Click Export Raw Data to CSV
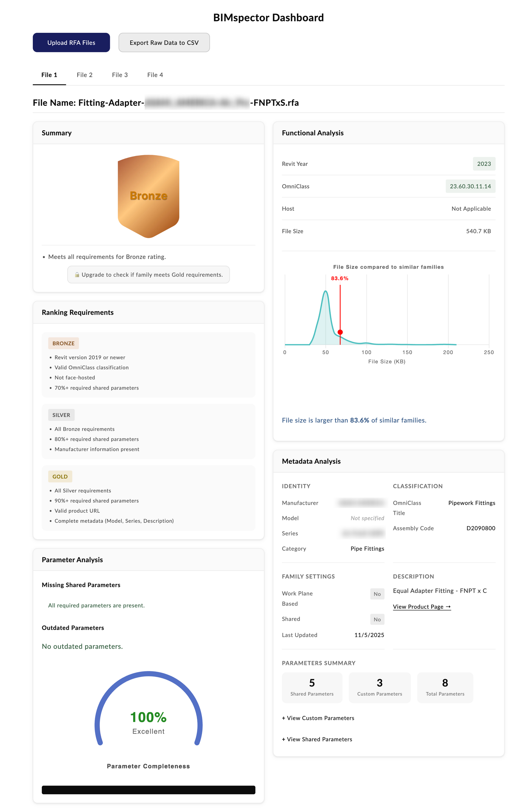532x808 pixels. pos(164,42)
